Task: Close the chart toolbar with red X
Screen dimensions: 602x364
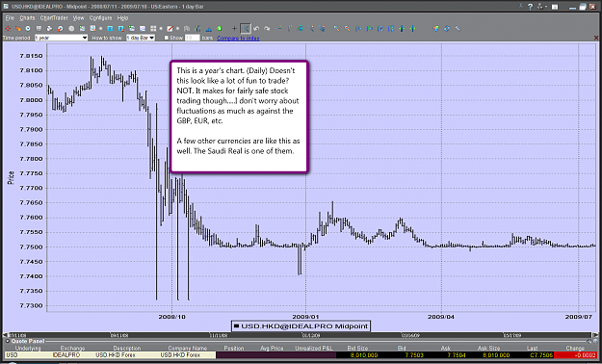Action: (x=596, y=38)
